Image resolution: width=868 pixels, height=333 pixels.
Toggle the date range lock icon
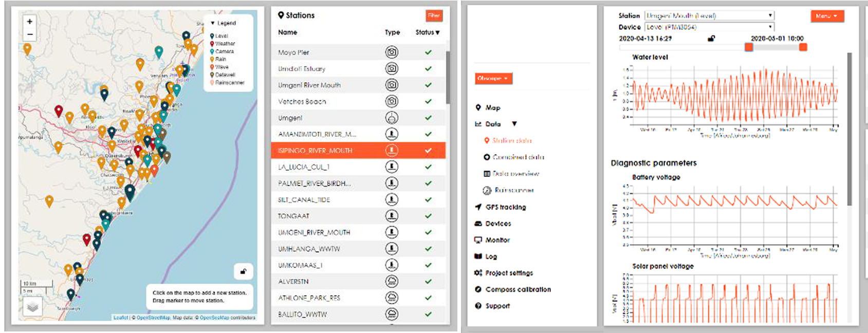click(711, 39)
